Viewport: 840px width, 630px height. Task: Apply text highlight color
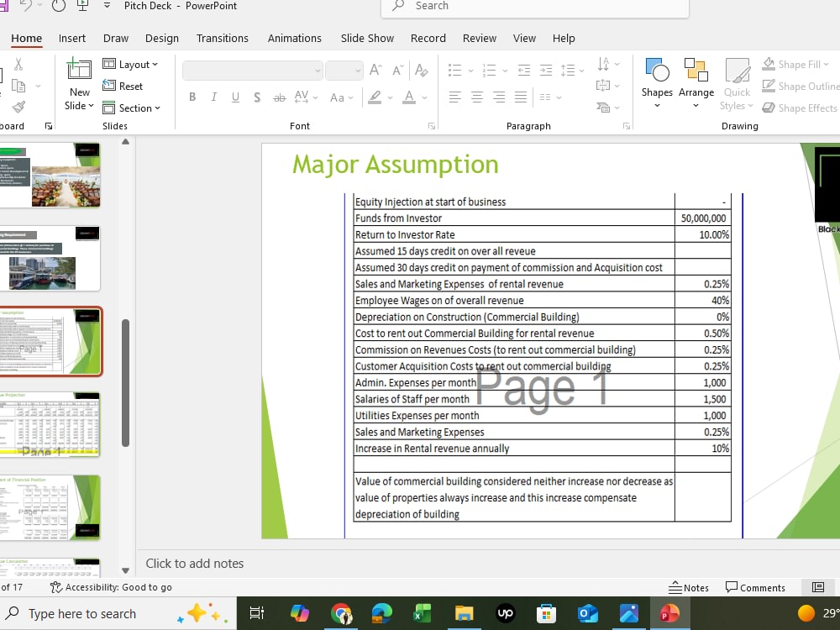point(375,97)
